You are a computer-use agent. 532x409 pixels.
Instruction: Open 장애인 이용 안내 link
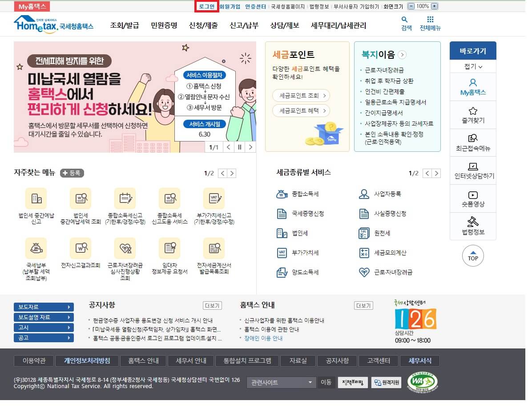[263, 338]
